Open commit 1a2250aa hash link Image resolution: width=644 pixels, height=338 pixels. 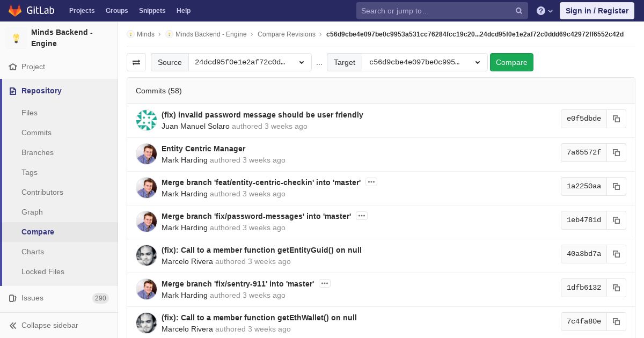[584, 186]
